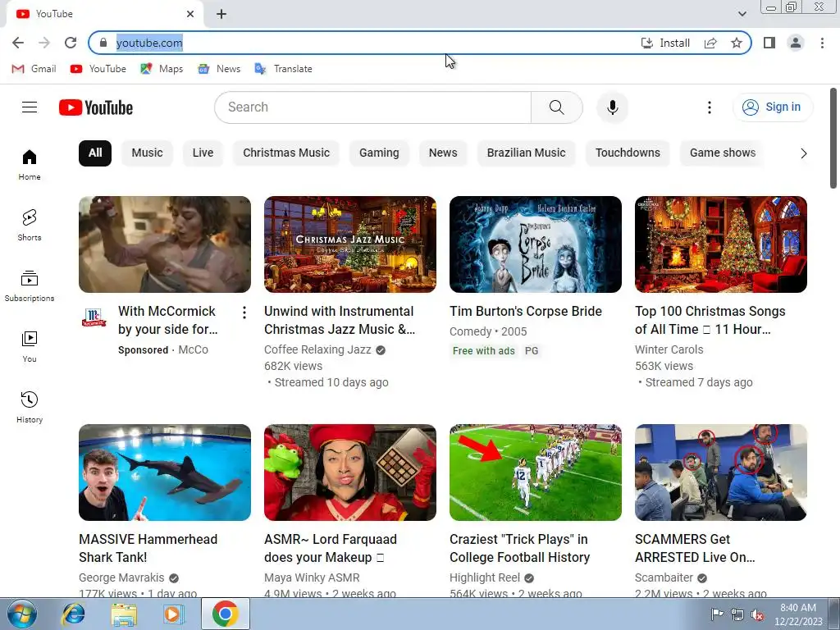Open Hammerhead Shark Tank thumbnail

pyautogui.click(x=164, y=472)
